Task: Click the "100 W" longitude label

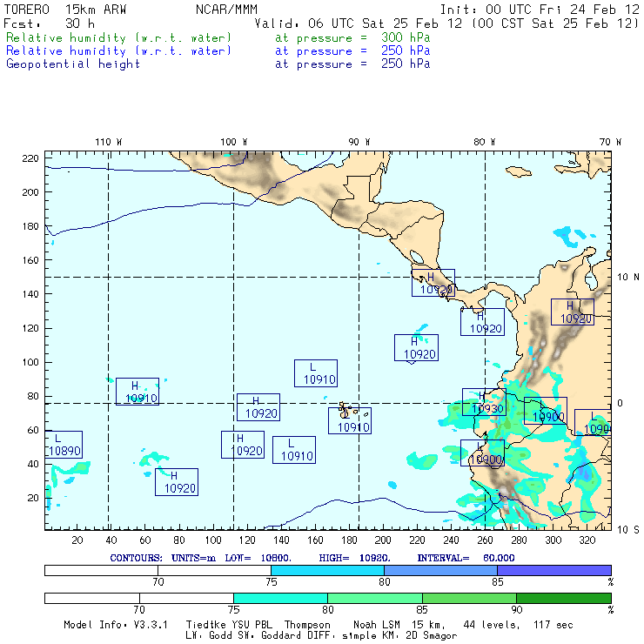Action: tap(234, 142)
